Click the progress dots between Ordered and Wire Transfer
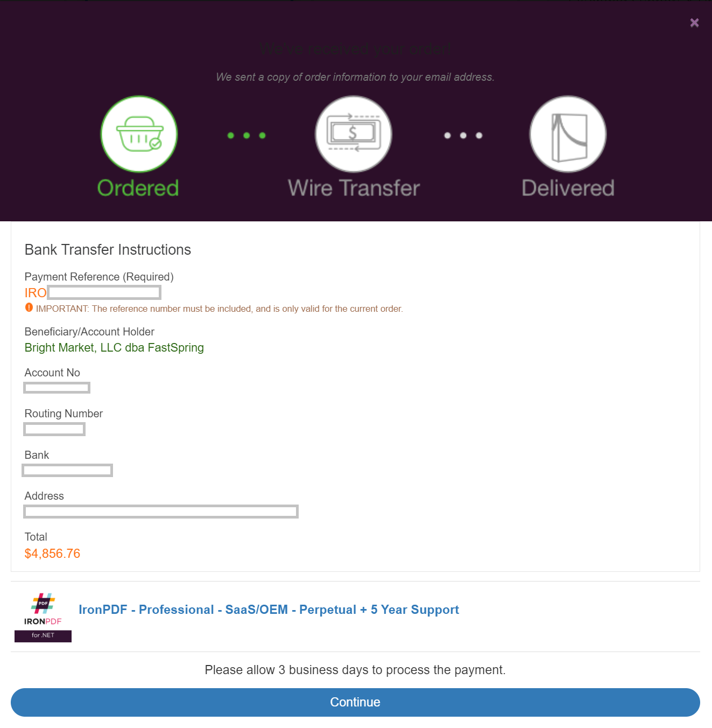The image size is (712, 728). 246,135
